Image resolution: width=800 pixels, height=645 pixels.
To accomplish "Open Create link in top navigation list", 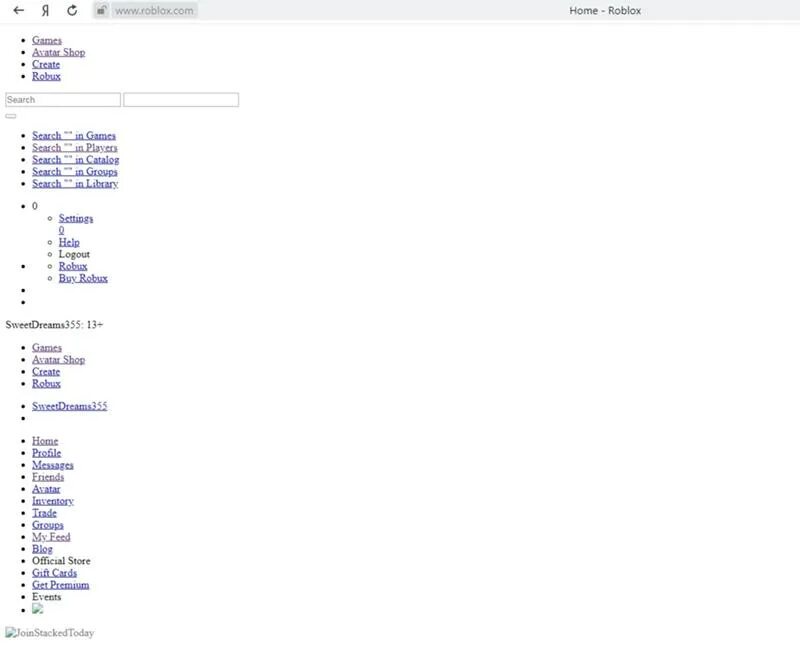I will tap(46, 64).
